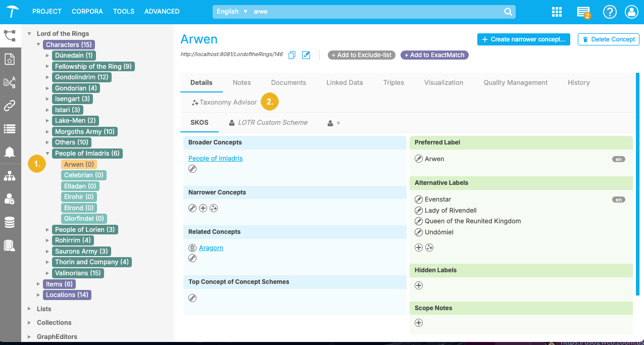Open notifications list with badge
644x345 pixels.
pos(583,12)
